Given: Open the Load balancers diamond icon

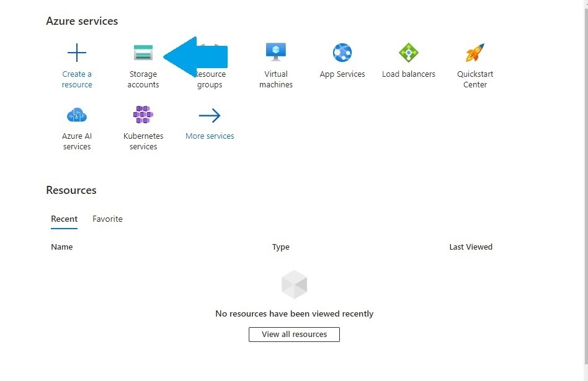Looking at the screenshot, I should (409, 53).
